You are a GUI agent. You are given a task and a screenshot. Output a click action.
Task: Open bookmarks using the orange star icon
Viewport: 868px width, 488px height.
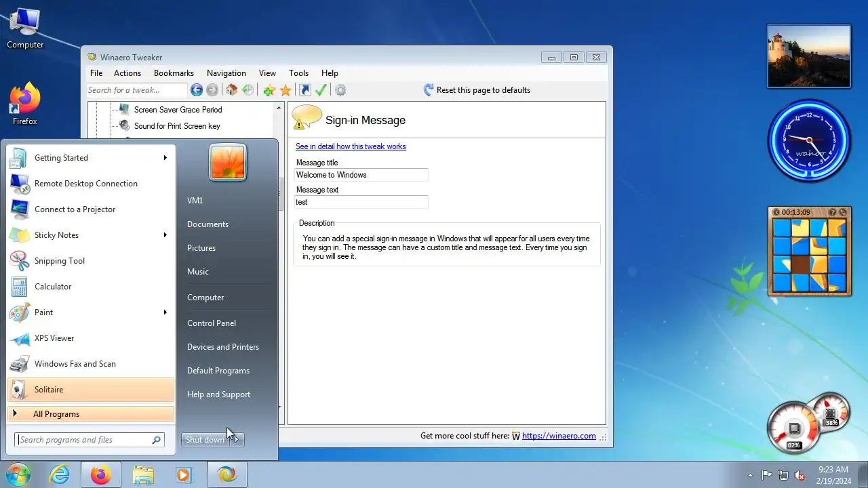(285, 90)
